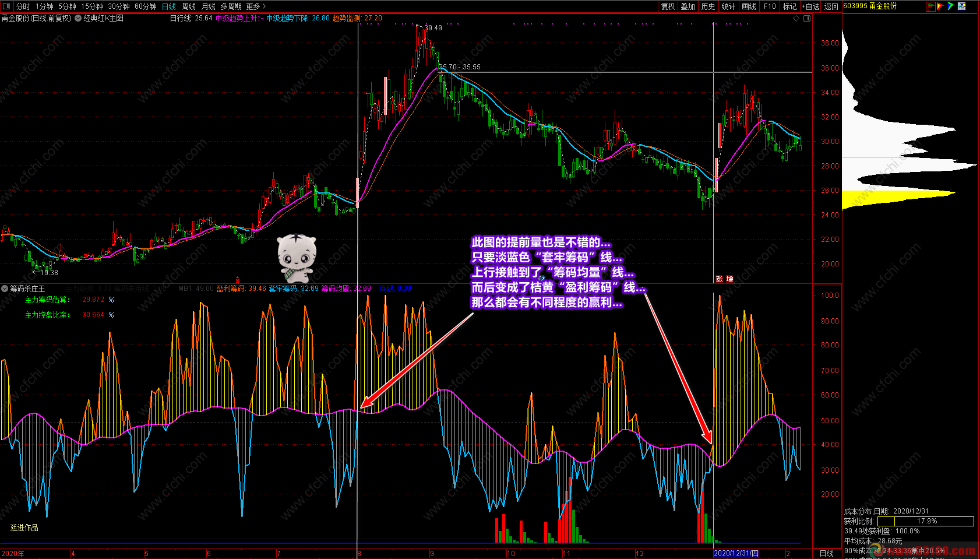The height and width of the screenshot is (559, 980).
Task: Click the 增 event tag below the chart
Action: tap(730, 279)
